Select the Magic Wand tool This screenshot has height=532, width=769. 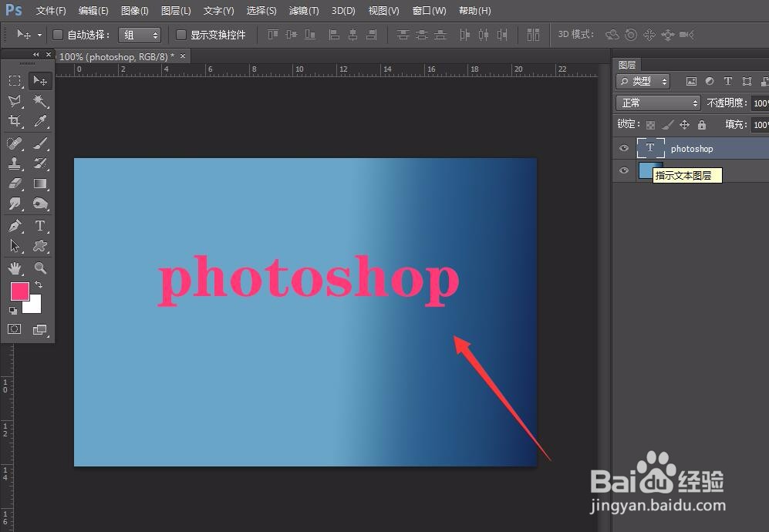coord(40,101)
